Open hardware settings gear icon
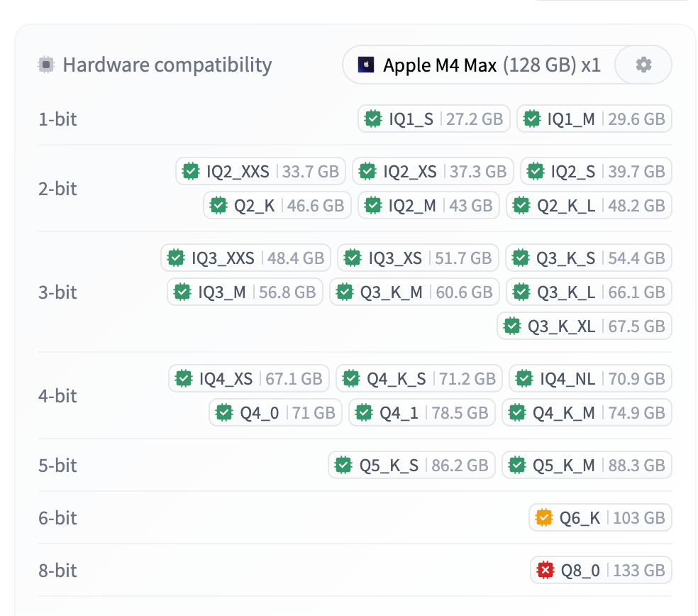This screenshot has width=698, height=616. 643,65
